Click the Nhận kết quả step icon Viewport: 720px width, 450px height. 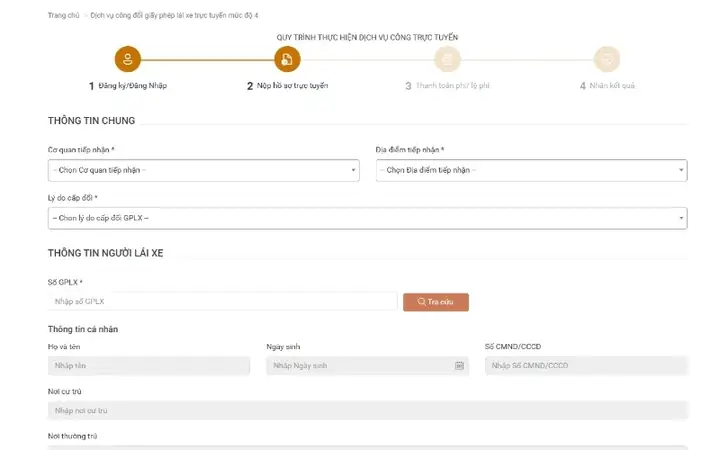coord(606,60)
